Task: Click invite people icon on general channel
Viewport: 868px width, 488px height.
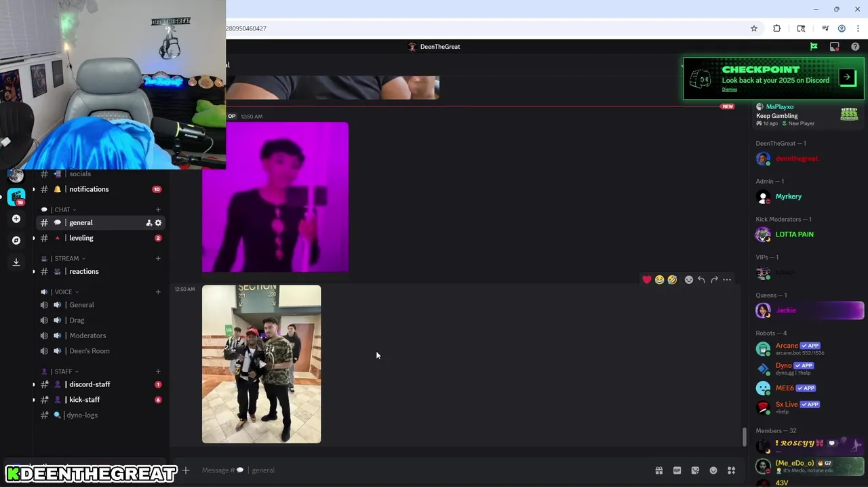Action: tap(149, 223)
